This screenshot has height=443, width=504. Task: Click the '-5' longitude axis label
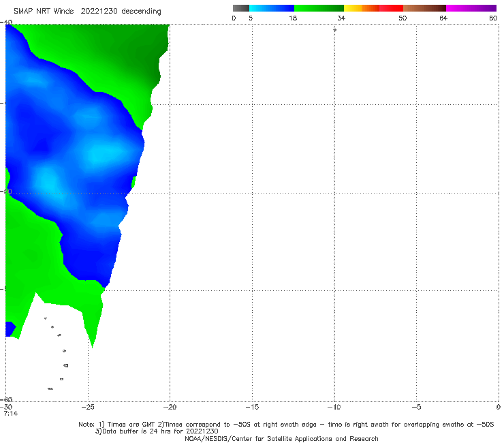(x=417, y=407)
